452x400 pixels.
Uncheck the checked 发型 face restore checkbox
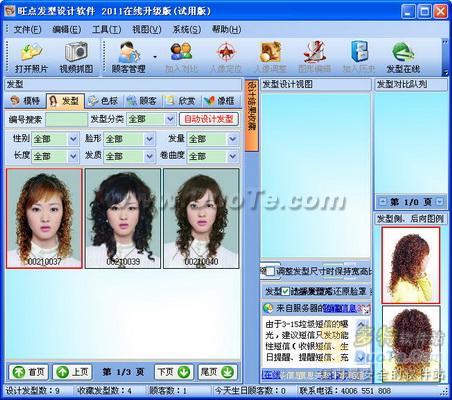point(286,291)
